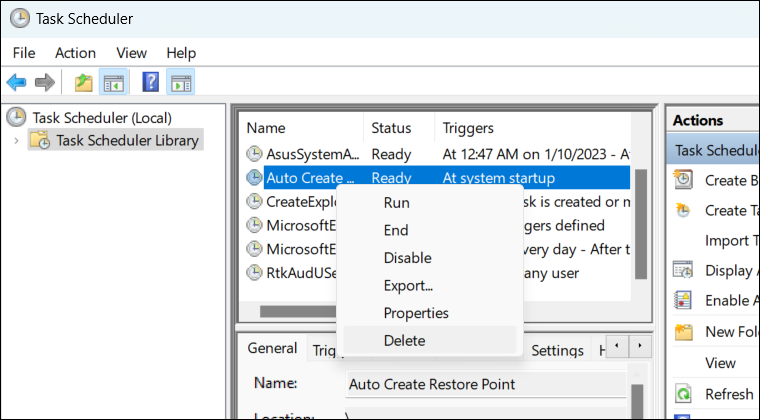Click the Status column header
The width and height of the screenshot is (760, 420).
[x=392, y=128]
